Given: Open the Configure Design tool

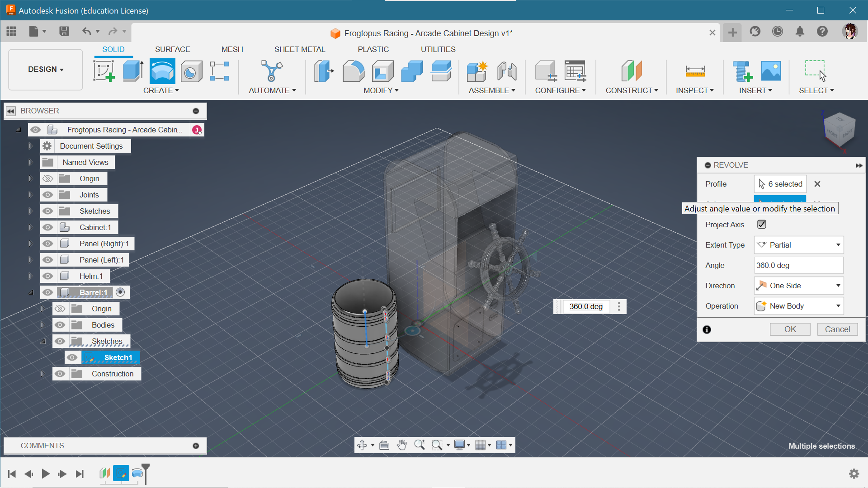Looking at the screenshot, I should (546, 71).
